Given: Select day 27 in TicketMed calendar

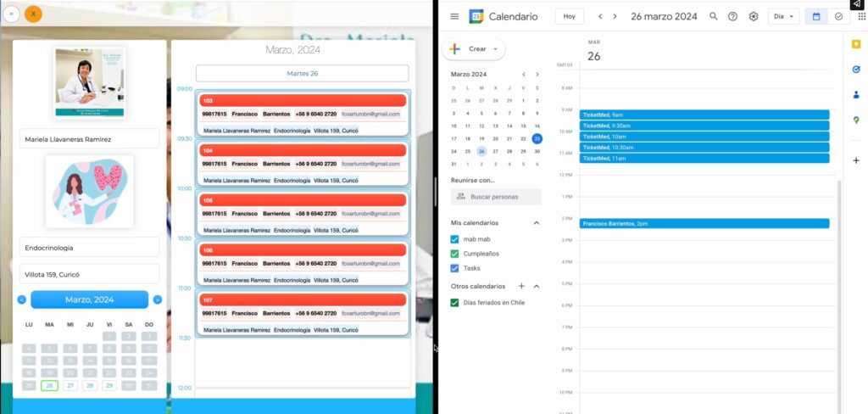Looking at the screenshot, I should tap(70, 385).
